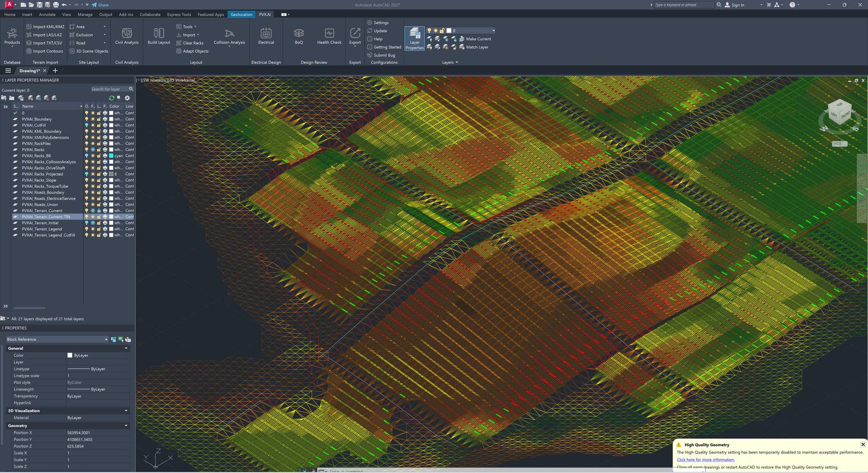
Task: Run Collision Analysis from the ribbon
Action: [x=229, y=36]
